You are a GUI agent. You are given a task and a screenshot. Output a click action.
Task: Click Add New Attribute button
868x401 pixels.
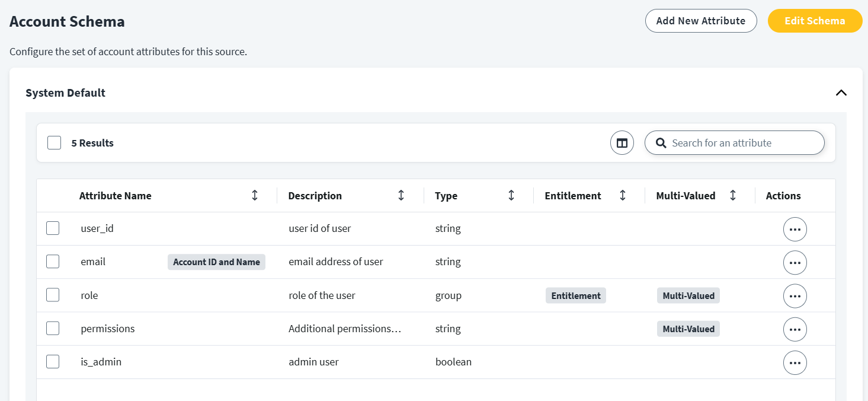(701, 21)
